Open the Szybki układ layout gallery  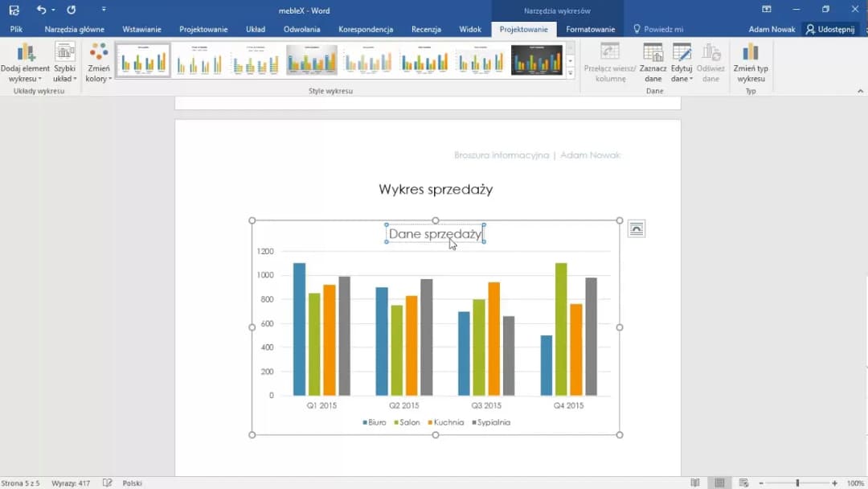tap(65, 63)
